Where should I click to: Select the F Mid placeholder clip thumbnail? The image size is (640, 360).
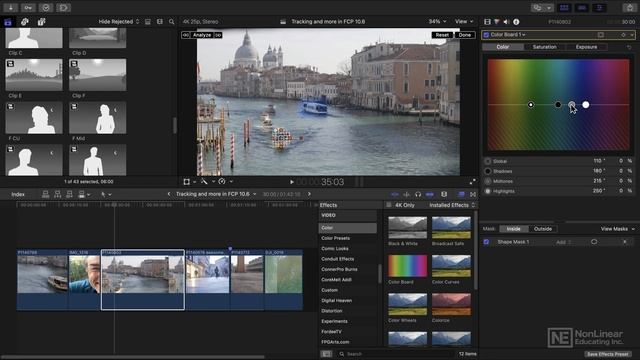click(98, 118)
